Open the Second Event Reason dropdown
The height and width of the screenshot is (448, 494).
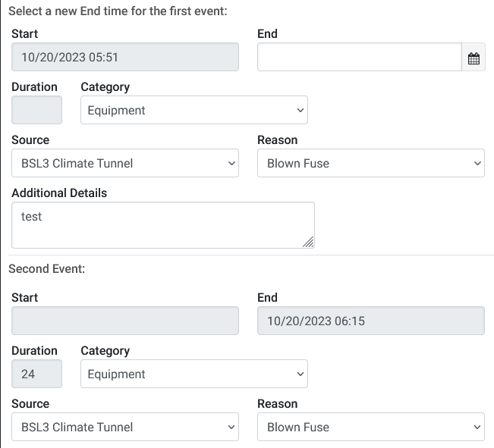371,427
